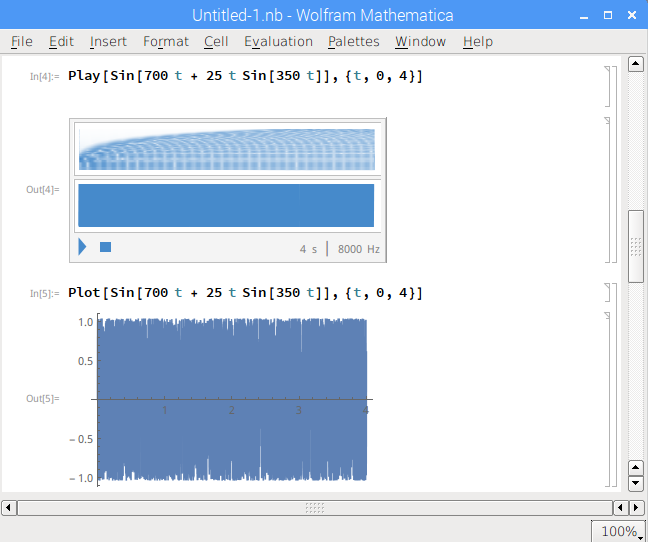Play the generated sound in Out[4]
The image size is (648, 542).
[82, 247]
